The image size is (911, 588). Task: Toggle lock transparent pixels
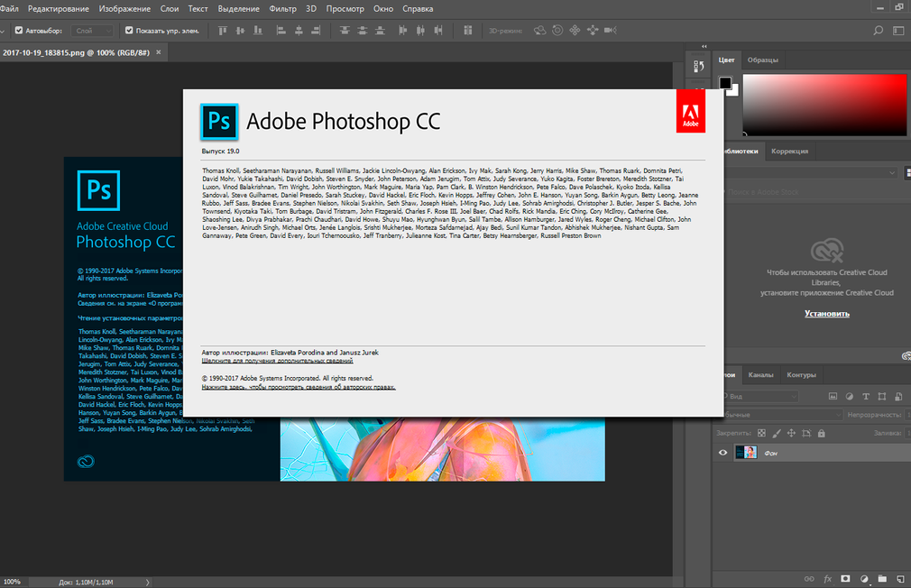[x=761, y=433]
